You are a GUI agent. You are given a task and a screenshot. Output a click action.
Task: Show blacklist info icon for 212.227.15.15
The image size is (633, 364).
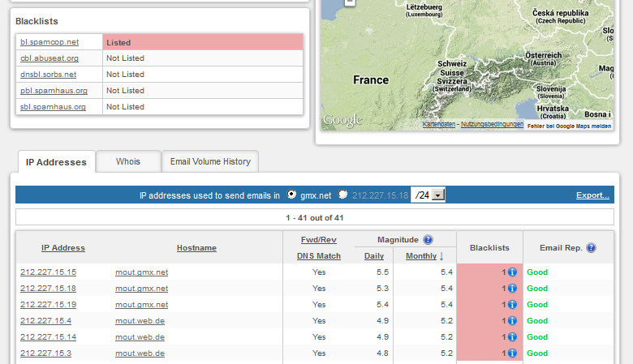pyautogui.click(x=512, y=272)
